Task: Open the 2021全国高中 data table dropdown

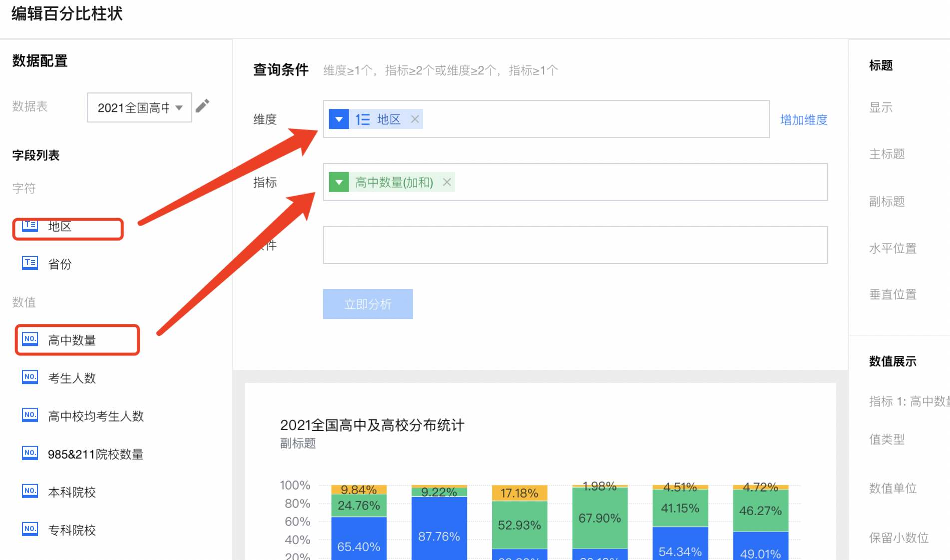Action: coord(139,107)
